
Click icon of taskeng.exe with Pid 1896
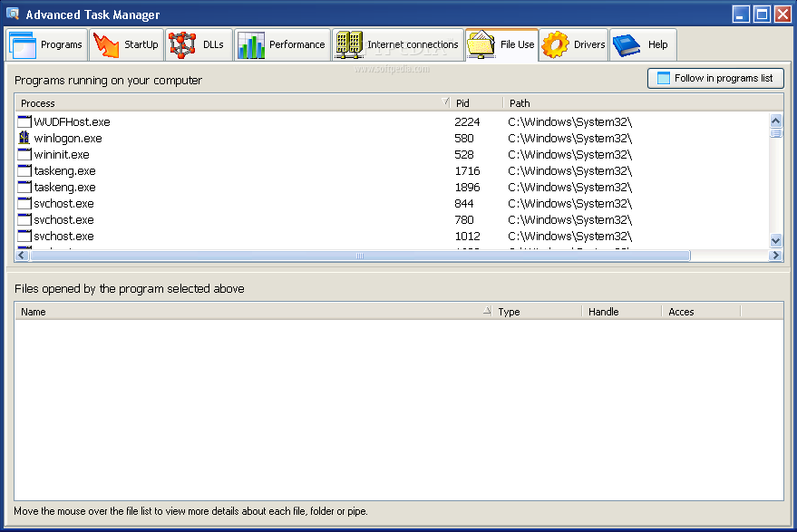point(24,187)
